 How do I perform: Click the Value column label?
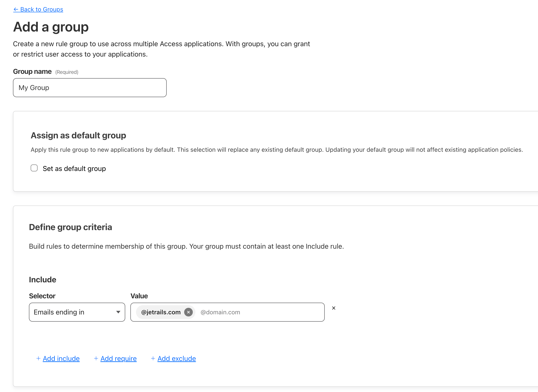(139, 296)
